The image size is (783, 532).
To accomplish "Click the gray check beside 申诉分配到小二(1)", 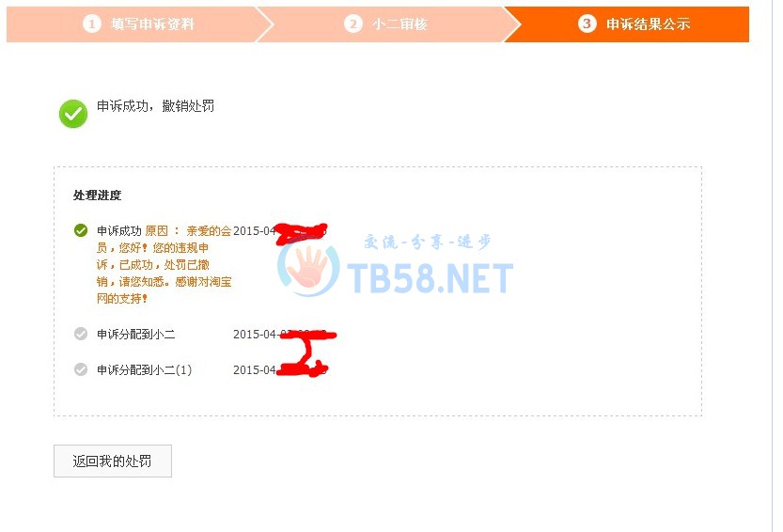I will [x=81, y=369].
